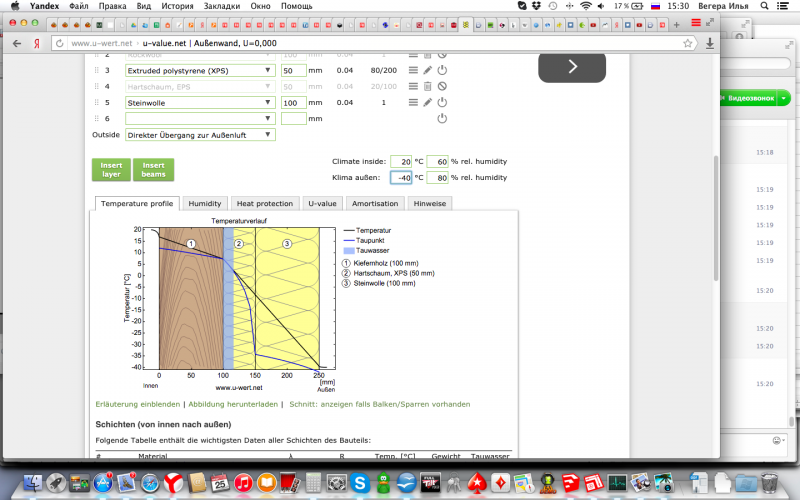Screen dimensions: 800x500
Task: Open the Правка menu
Action: [112, 6]
